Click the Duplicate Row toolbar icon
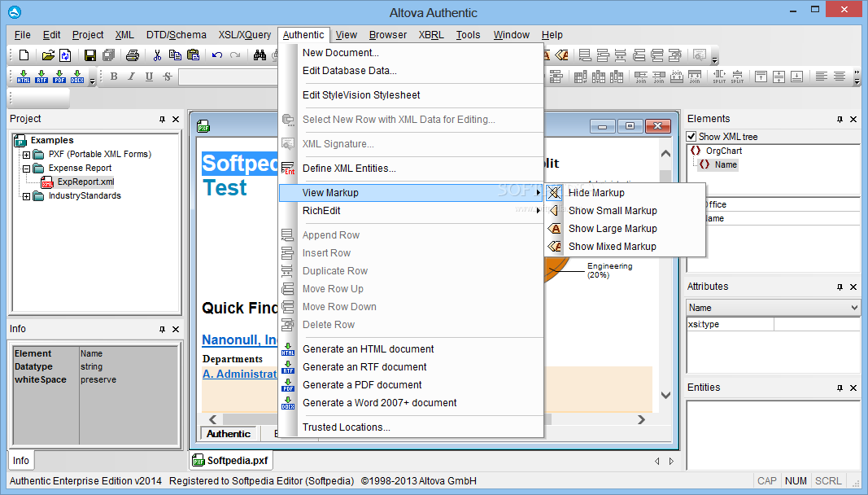This screenshot has width=868, height=495. (x=621, y=55)
